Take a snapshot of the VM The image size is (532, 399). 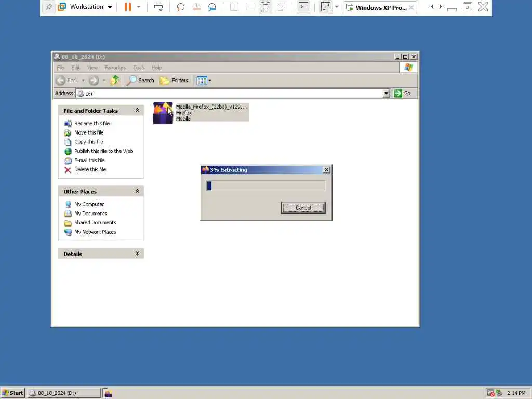tap(180, 7)
